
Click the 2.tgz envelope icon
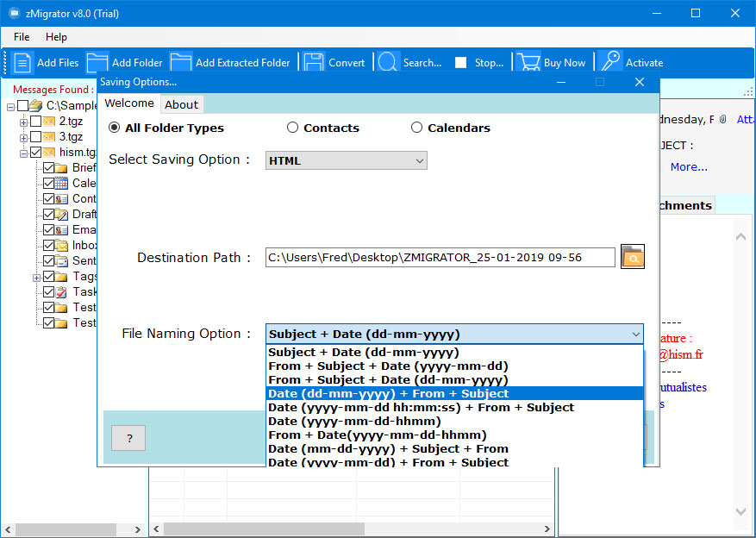click(48, 121)
